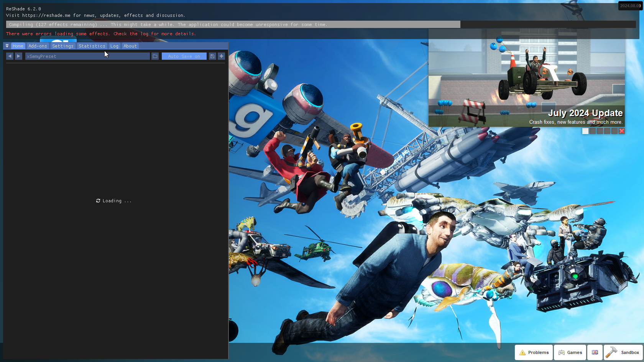Open the Settings tab in ReShade

(63, 46)
